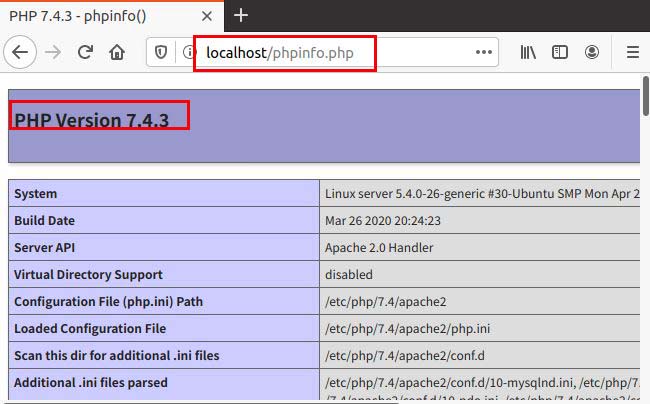Go back with the back arrow button
This screenshot has width=650, height=404.
coord(20,52)
